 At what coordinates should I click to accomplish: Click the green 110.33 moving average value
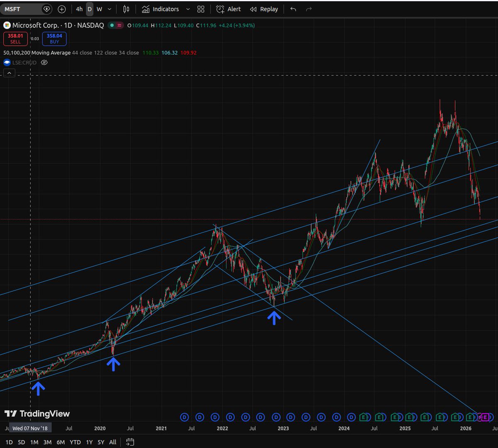pos(151,53)
